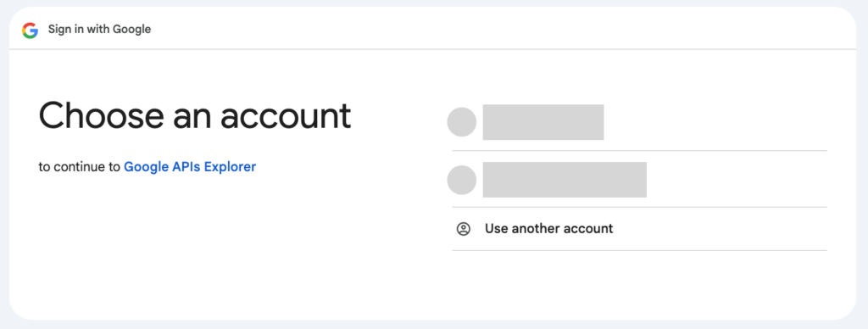This screenshot has height=329, width=868.
Task: Select the second account row's empty right area
Action: (737, 180)
